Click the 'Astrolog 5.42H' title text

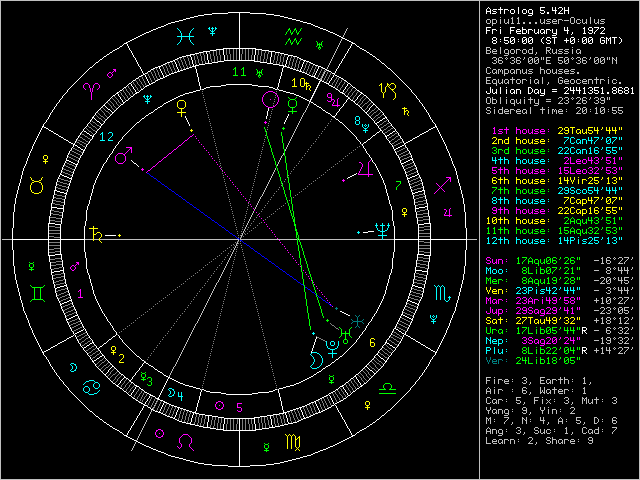pyautogui.click(x=527, y=11)
